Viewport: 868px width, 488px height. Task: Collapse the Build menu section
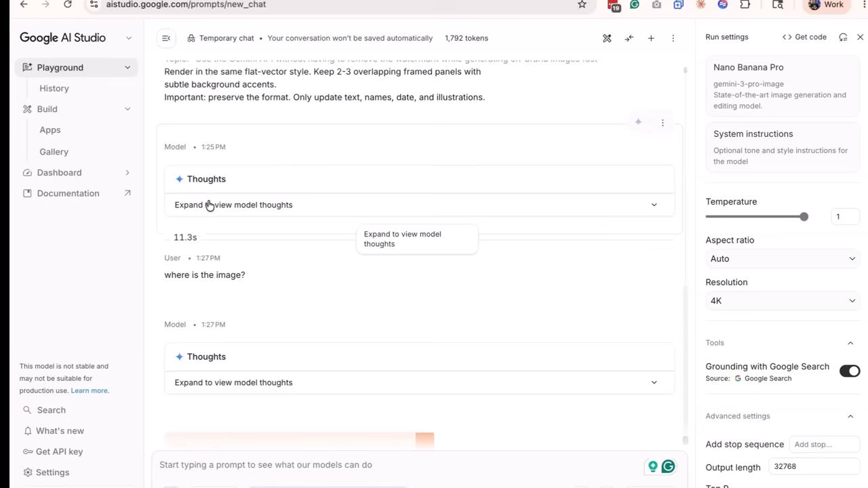[x=127, y=108]
